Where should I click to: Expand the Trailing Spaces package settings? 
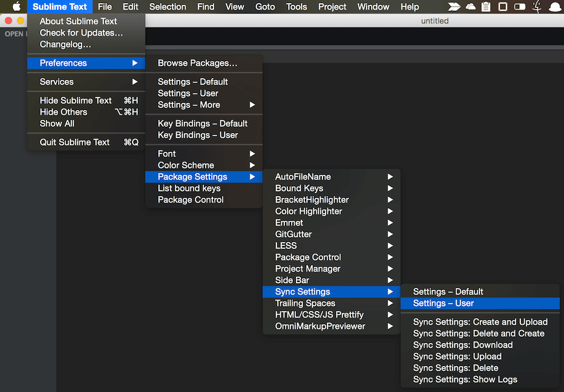click(x=332, y=303)
